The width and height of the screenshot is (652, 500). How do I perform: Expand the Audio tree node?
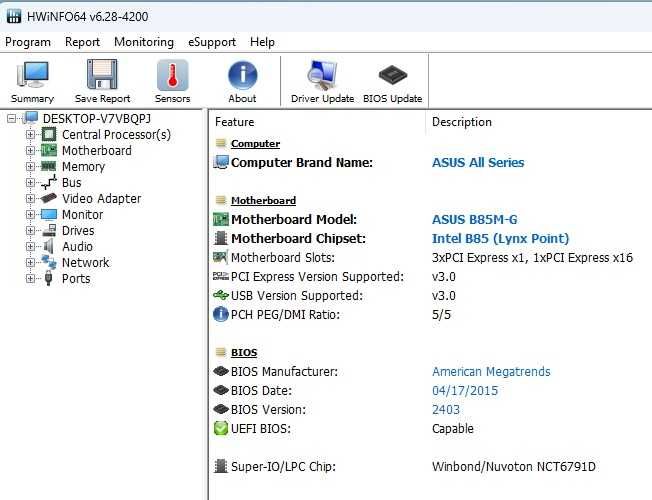pyautogui.click(x=30, y=246)
